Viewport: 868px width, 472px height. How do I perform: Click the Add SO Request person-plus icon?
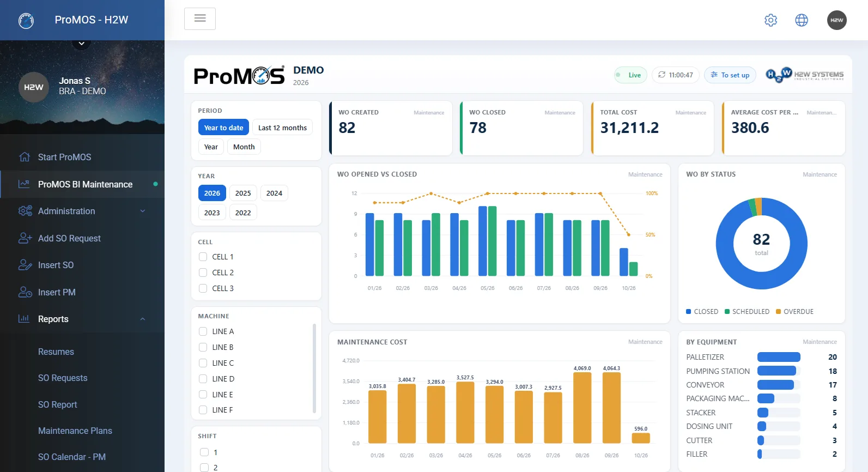click(25, 238)
